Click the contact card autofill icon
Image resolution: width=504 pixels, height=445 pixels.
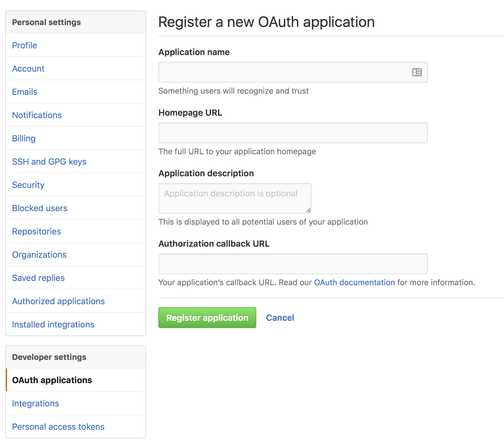click(x=417, y=72)
